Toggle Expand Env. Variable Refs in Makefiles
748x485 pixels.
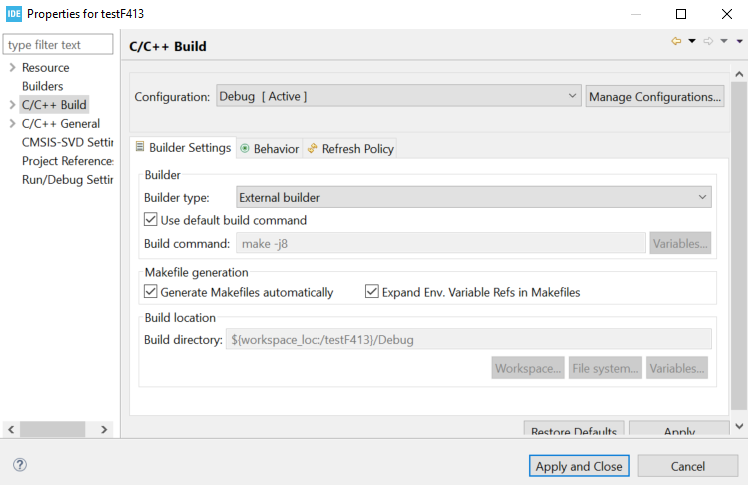click(372, 291)
